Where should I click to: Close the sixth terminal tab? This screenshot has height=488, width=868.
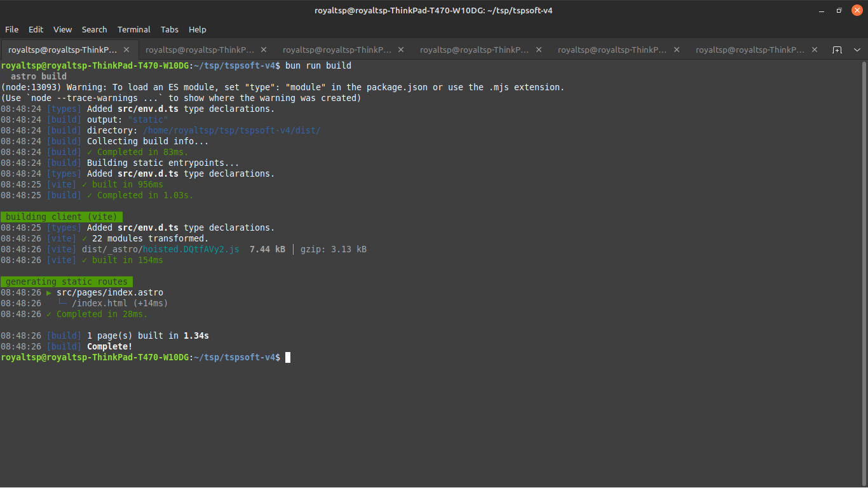814,50
